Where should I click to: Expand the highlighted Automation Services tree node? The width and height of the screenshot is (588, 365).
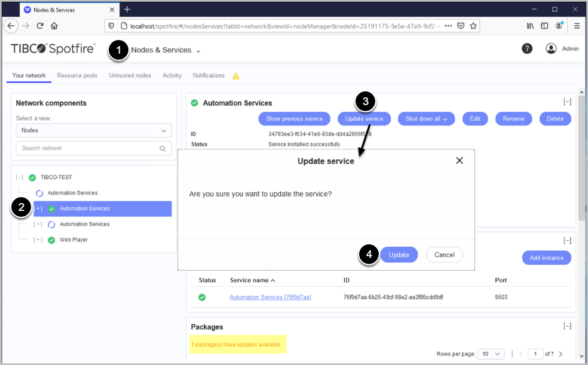(x=38, y=208)
